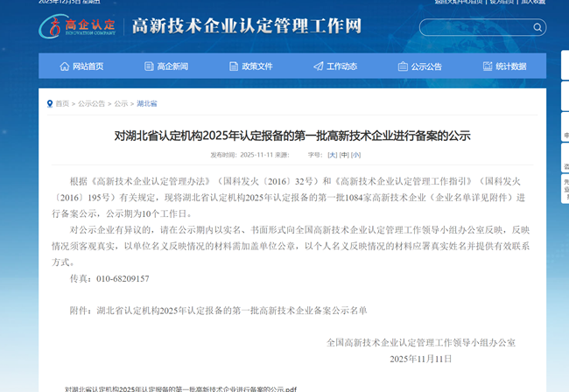Set font size to small [小]

(x=355, y=154)
